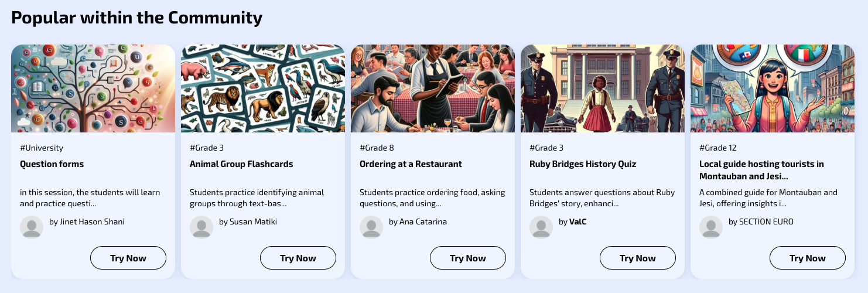Start the Ordering at a Restaurant activity

[x=468, y=258]
